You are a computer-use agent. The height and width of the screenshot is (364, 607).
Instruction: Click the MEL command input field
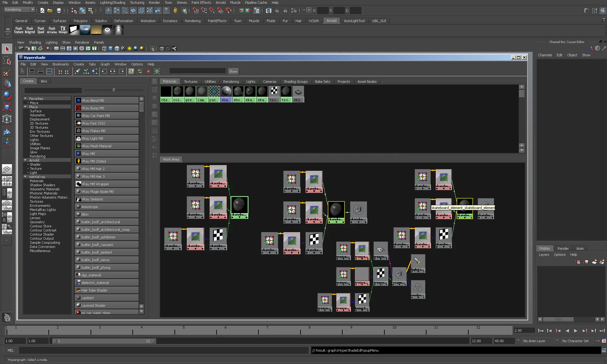click(163, 350)
